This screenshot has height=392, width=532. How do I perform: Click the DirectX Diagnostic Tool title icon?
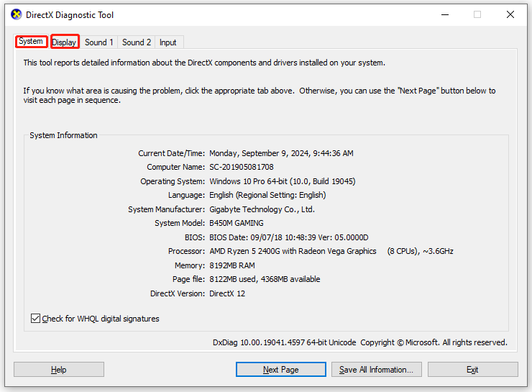click(16, 14)
